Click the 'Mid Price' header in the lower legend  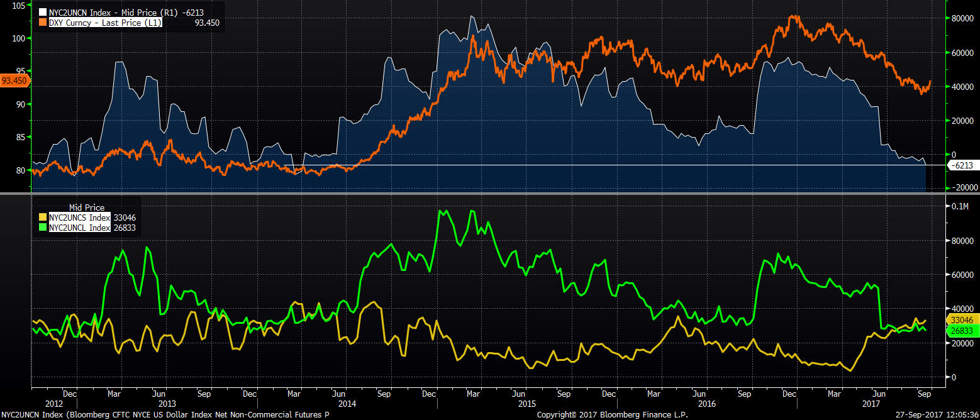point(86,207)
